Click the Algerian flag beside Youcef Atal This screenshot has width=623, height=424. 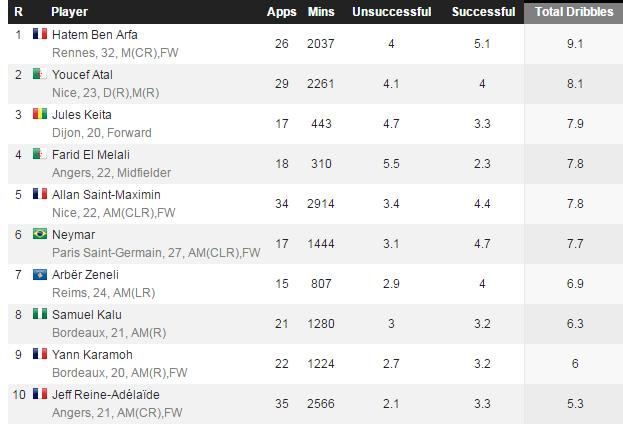[x=40, y=74]
